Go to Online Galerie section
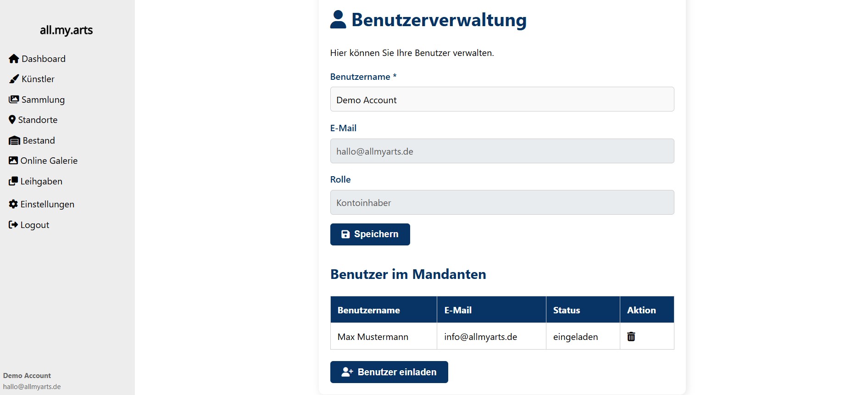The width and height of the screenshot is (868, 395). point(49,161)
